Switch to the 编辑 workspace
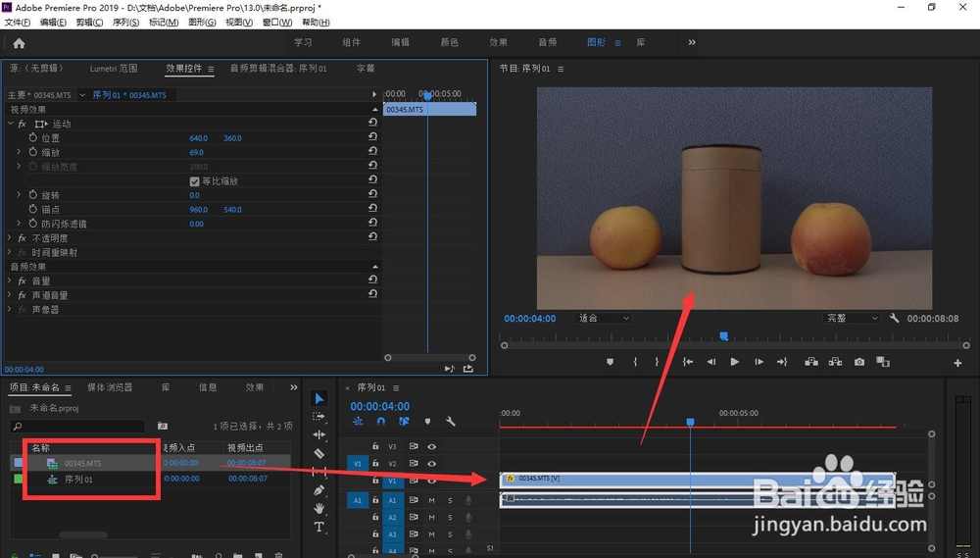 (x=400, y=42)
